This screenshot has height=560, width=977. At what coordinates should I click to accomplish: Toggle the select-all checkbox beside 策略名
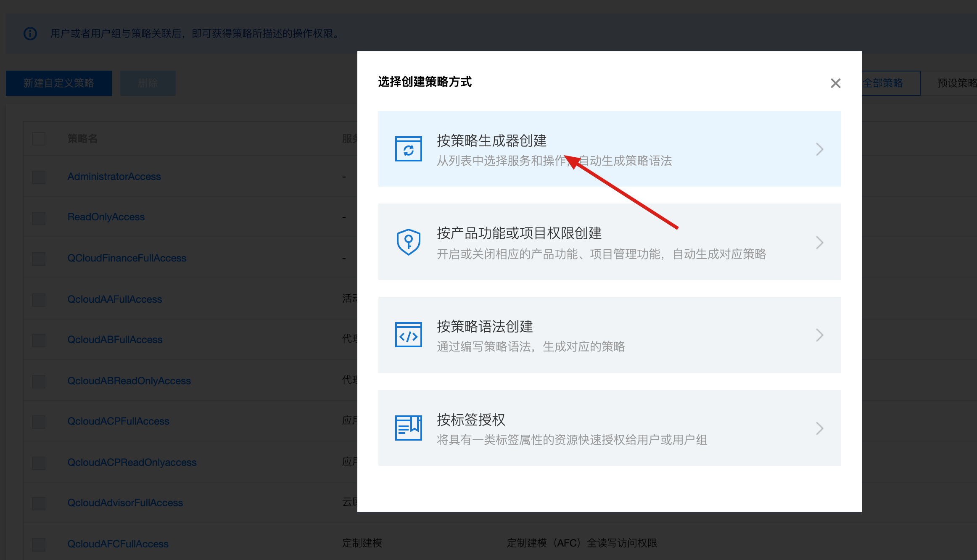39,139
